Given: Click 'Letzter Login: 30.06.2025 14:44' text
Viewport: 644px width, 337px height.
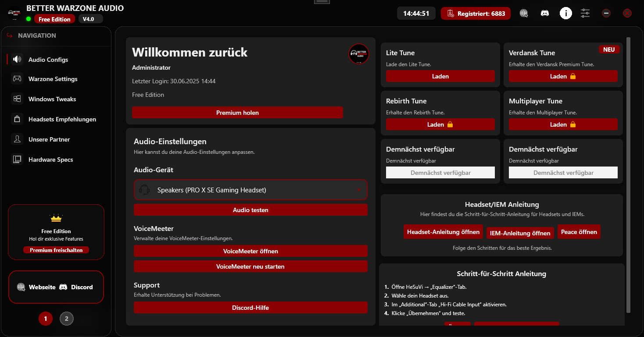Looking at the screenshot, I should (174, 81).
